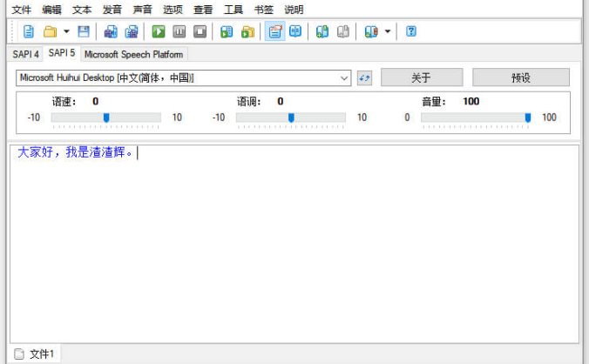Click the save audio file icon
The height and width of the screenshot is (364, 589).
click(x=111, y=31)
